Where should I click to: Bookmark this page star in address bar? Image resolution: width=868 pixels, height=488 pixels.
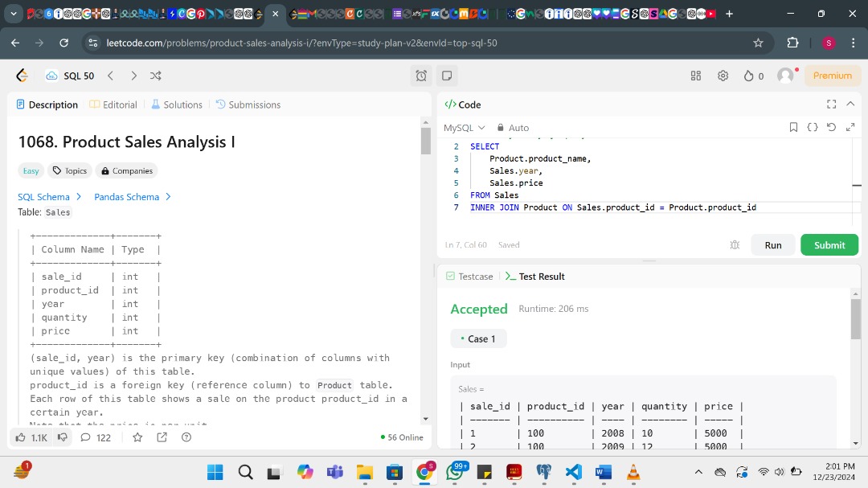(758, 43)
